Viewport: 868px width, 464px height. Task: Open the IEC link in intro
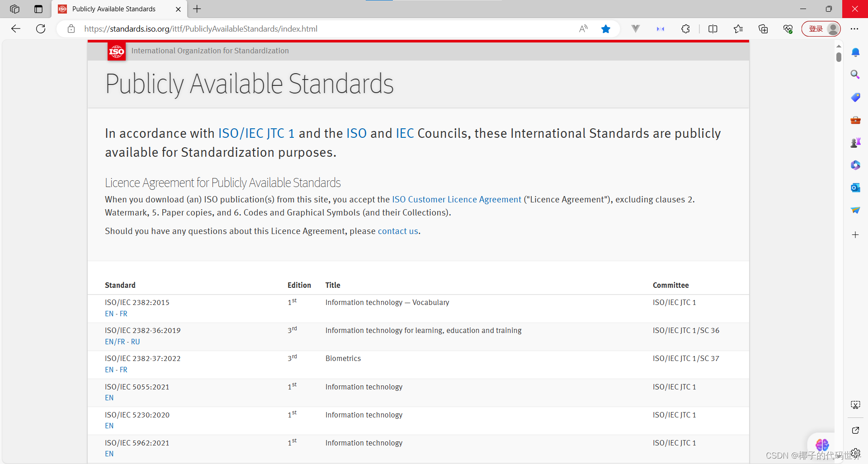(405, 133)
